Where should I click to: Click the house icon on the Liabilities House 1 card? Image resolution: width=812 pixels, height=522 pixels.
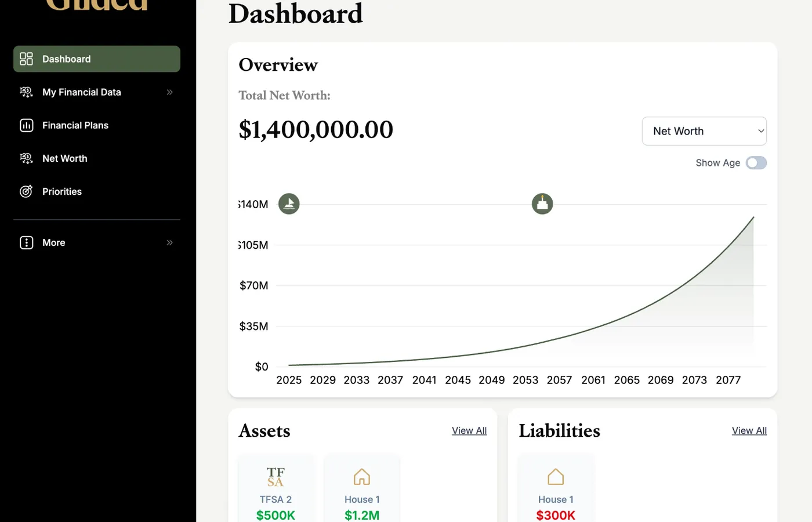[x=555, y=476]
